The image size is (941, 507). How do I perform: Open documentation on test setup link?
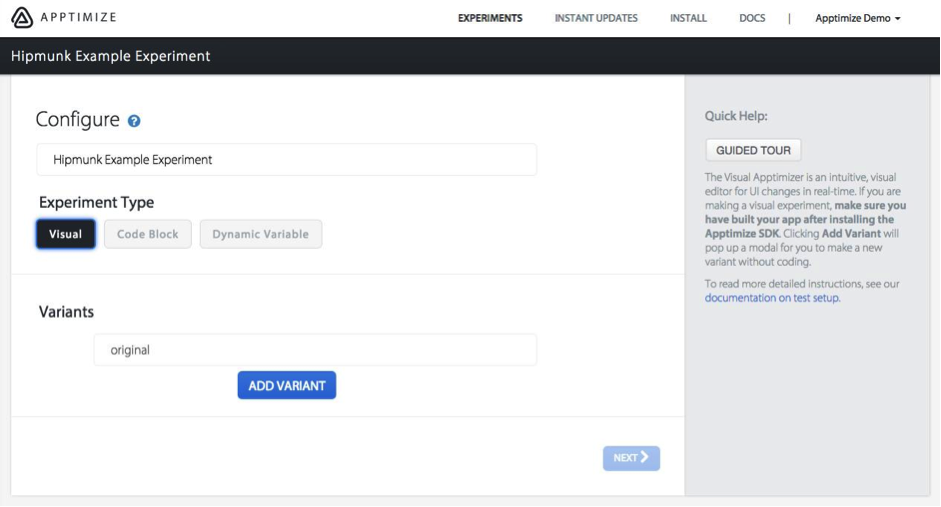(x=772, y=298)
